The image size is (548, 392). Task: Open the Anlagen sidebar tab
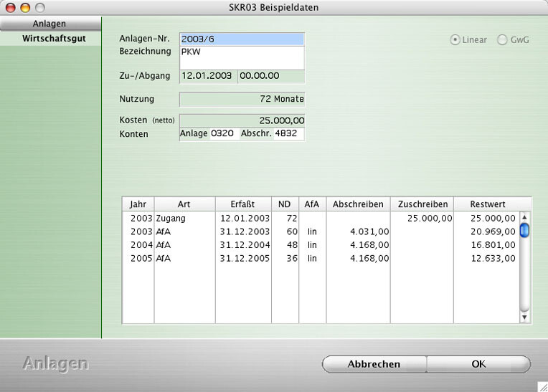tap(51, 24)
